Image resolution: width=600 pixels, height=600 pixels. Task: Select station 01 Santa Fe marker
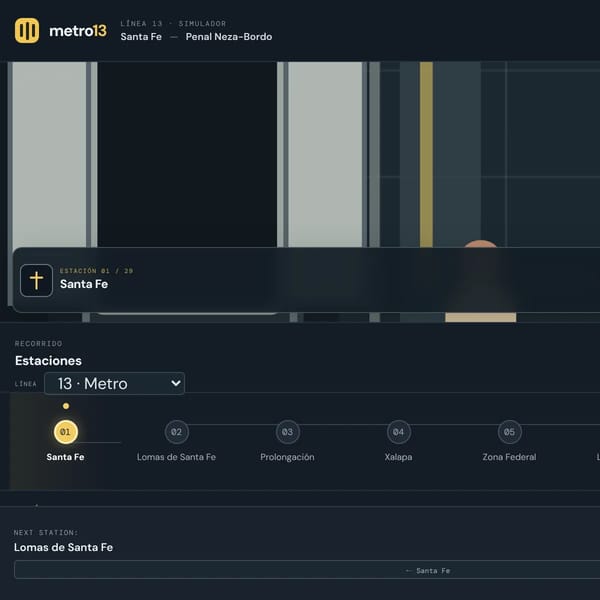[x=65, y=432]
